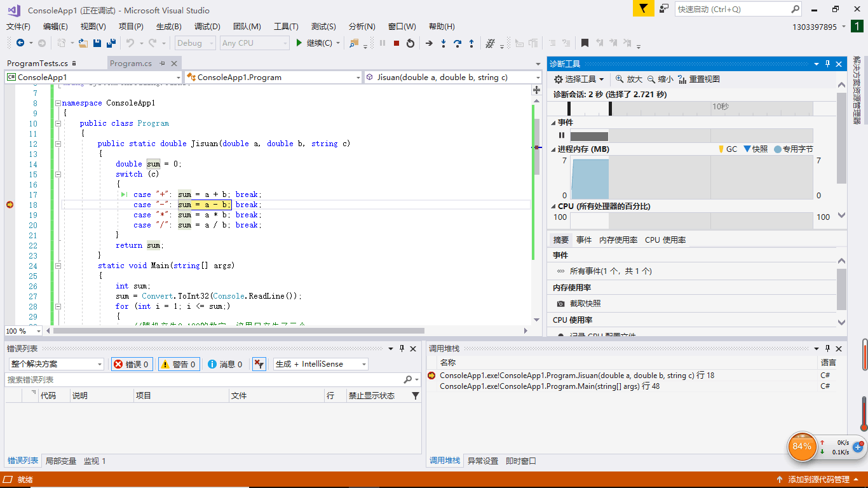Click the hex display toolbar icon

point(490,43)
